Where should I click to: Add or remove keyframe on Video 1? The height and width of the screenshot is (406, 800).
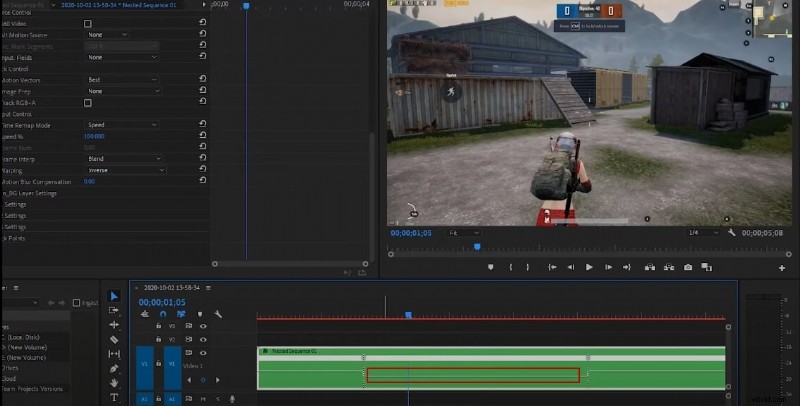click(x=203, y=380)
